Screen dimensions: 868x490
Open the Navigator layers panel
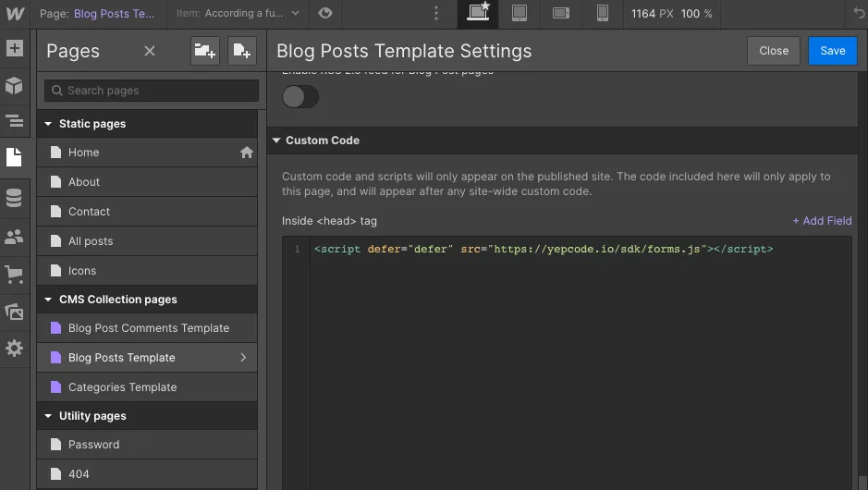click(14, 121)
